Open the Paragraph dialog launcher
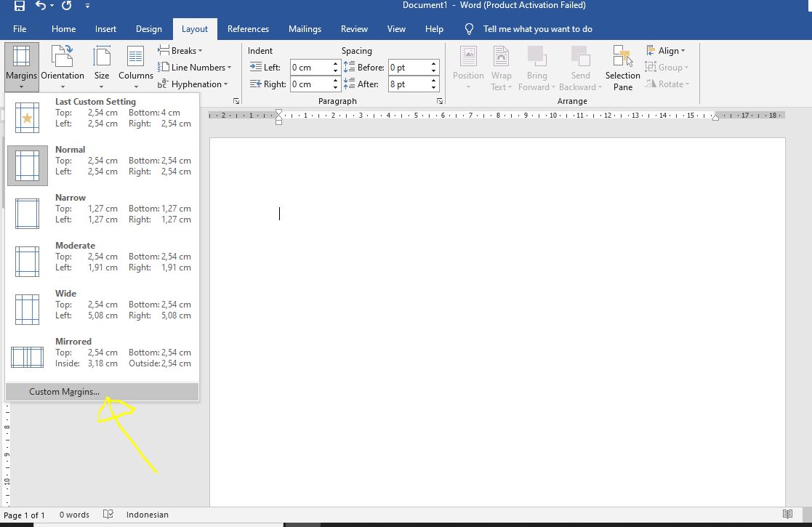The height and width of the screenshot is (527, 812). click(440, 101)
